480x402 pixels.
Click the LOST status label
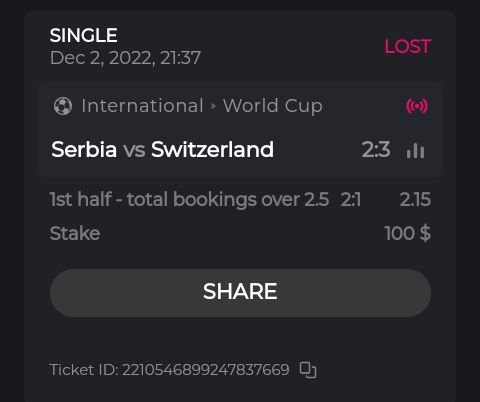click(x=408, y=46)
